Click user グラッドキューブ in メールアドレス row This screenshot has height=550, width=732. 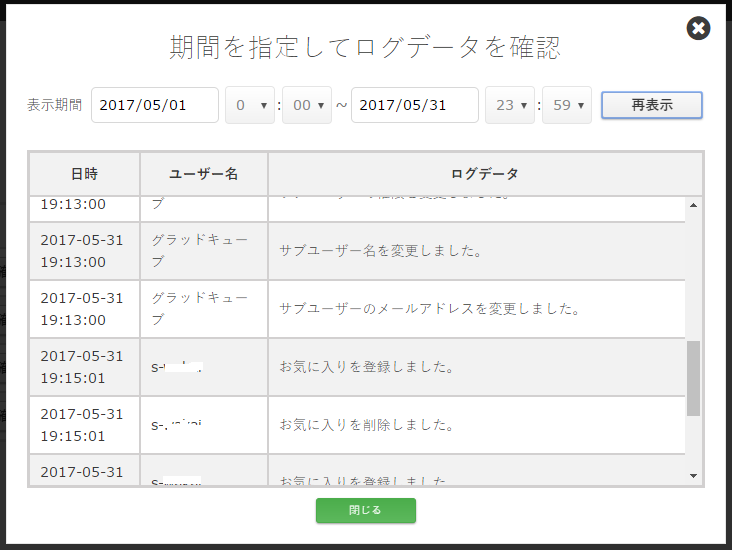tap(199, 309)
